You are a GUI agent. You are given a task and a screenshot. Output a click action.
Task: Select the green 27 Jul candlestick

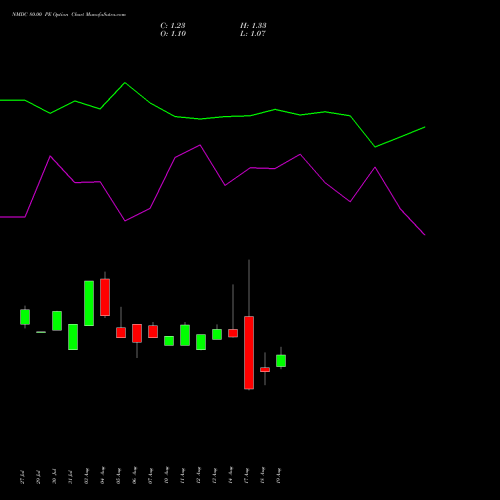pyautogui.click(x=25, y=317)
